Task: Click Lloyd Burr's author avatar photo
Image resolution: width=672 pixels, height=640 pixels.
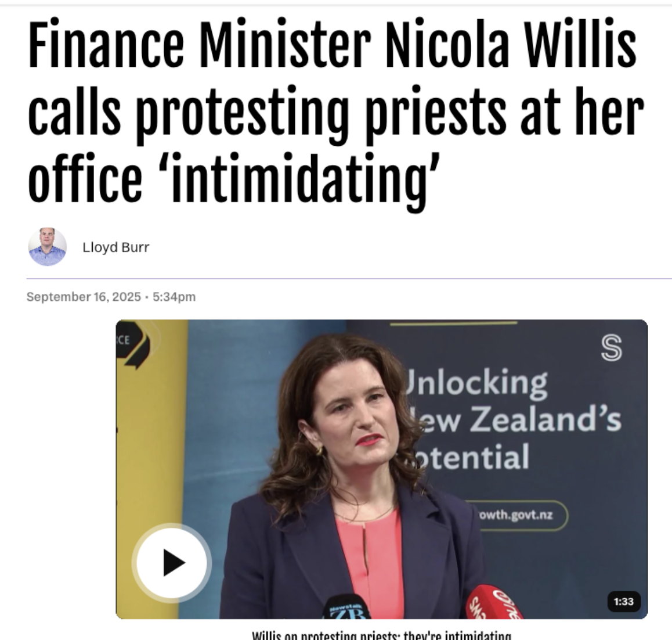Action: click(47, 247)
